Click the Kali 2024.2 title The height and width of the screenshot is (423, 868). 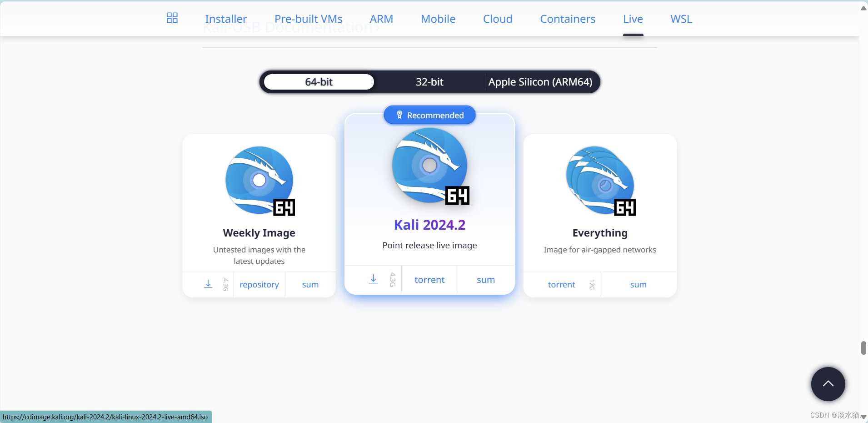click(429, 225)
